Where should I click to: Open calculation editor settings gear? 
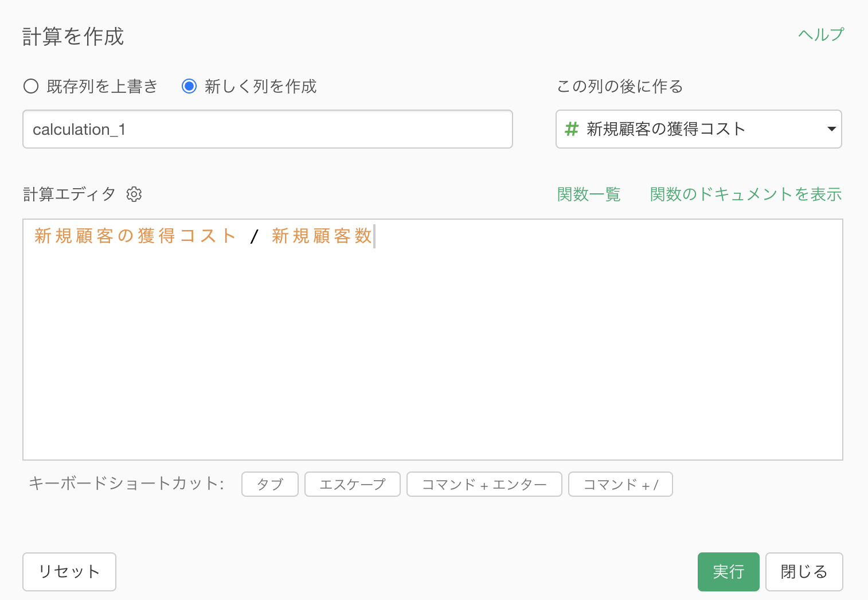click(x=134, y=194)
